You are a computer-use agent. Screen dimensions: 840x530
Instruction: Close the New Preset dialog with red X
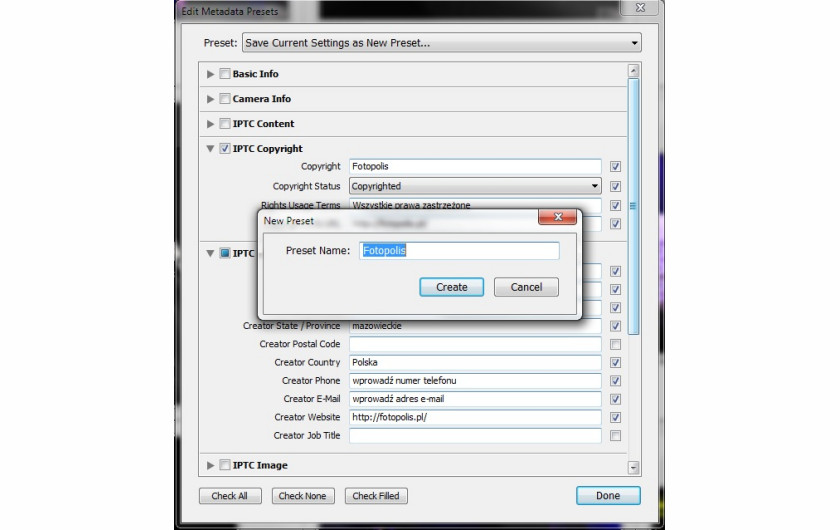(557, 217)
